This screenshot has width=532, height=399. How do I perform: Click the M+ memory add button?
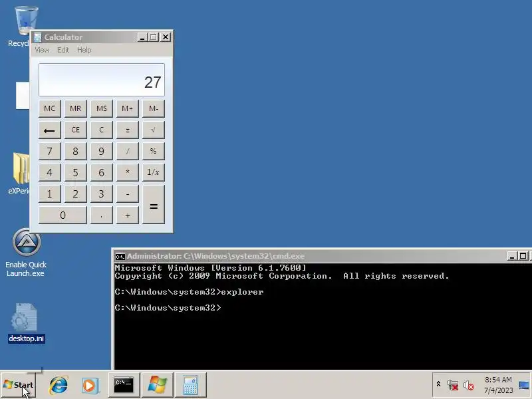pos(128,108)
